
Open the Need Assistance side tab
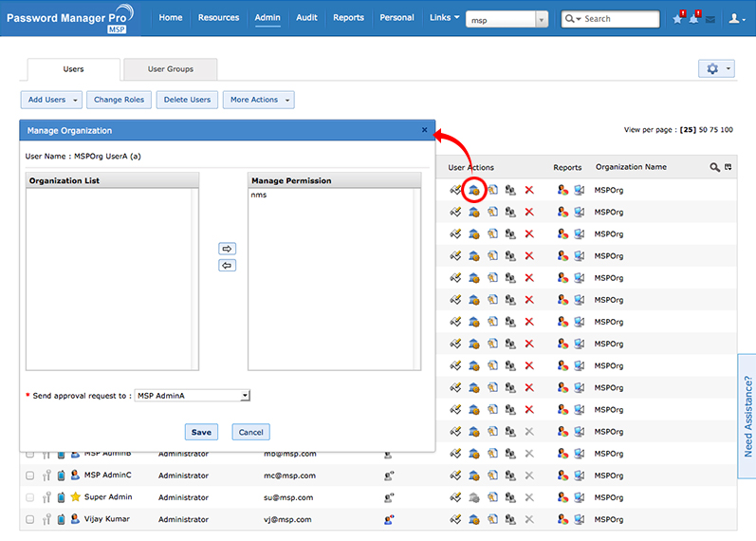[x=747, y=416]
